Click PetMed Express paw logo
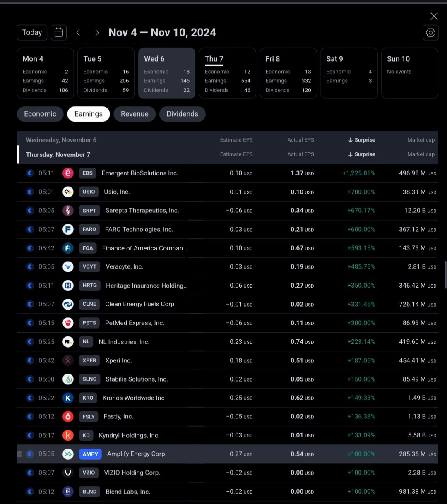The width and height of the screenshot is (447, 504). [68, 323]
